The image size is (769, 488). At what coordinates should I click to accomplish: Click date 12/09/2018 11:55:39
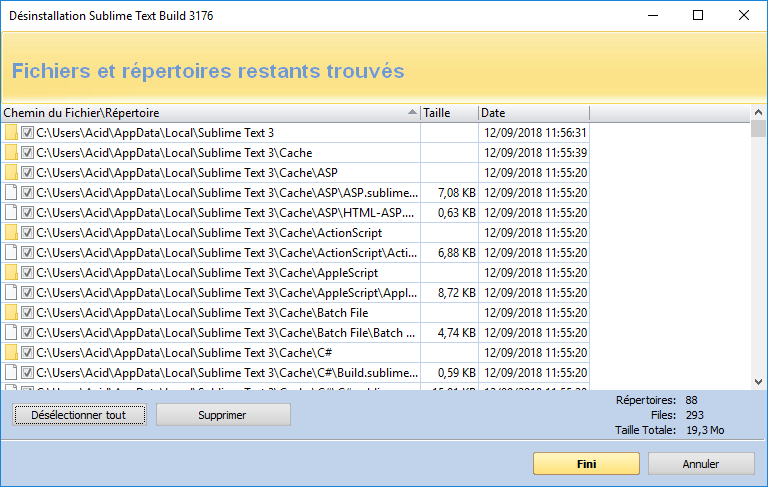(x=536, y=153)
